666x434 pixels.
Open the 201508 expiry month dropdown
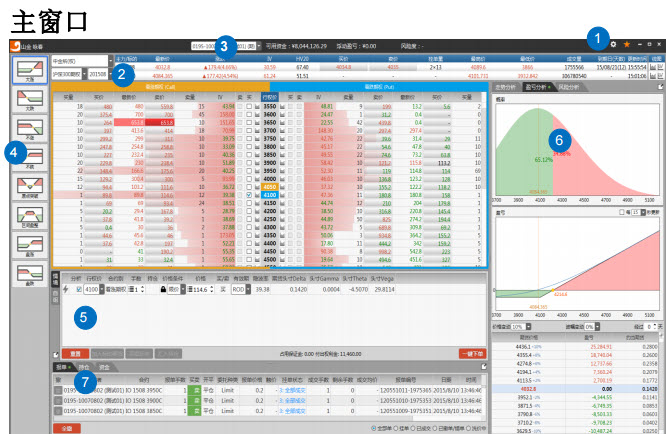(110, 74)
